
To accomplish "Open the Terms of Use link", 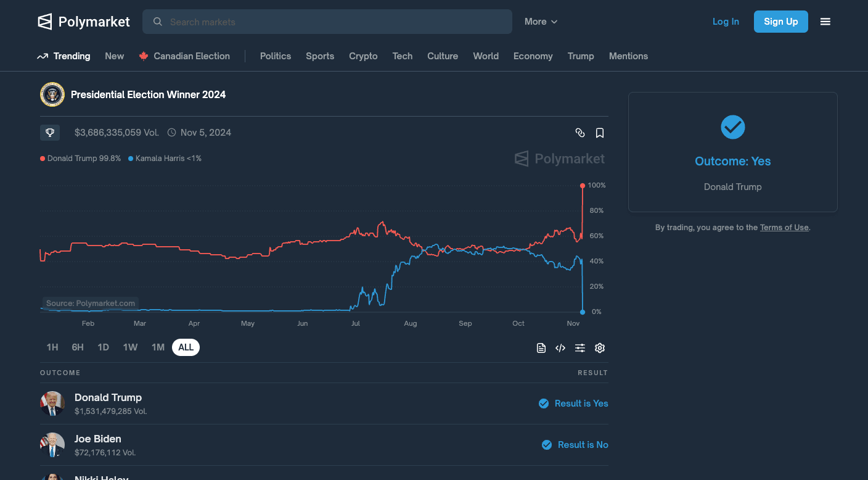I will [x=784, y=228].
